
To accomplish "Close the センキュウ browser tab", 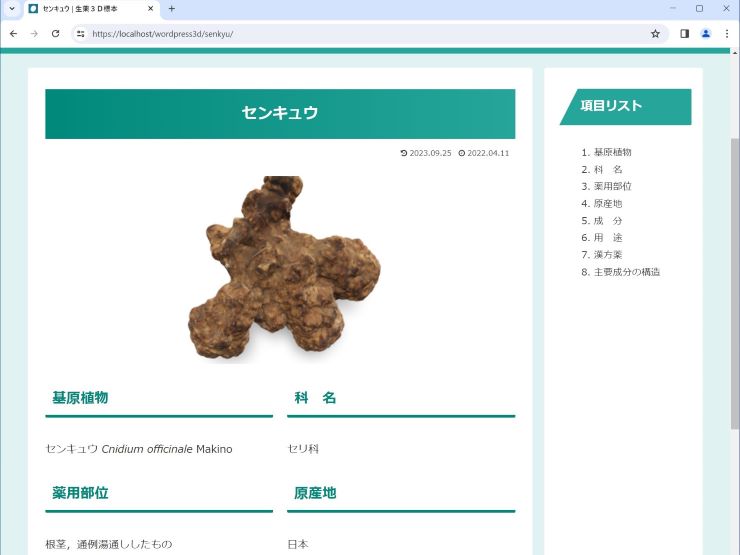I will click(x=151, y=8).
